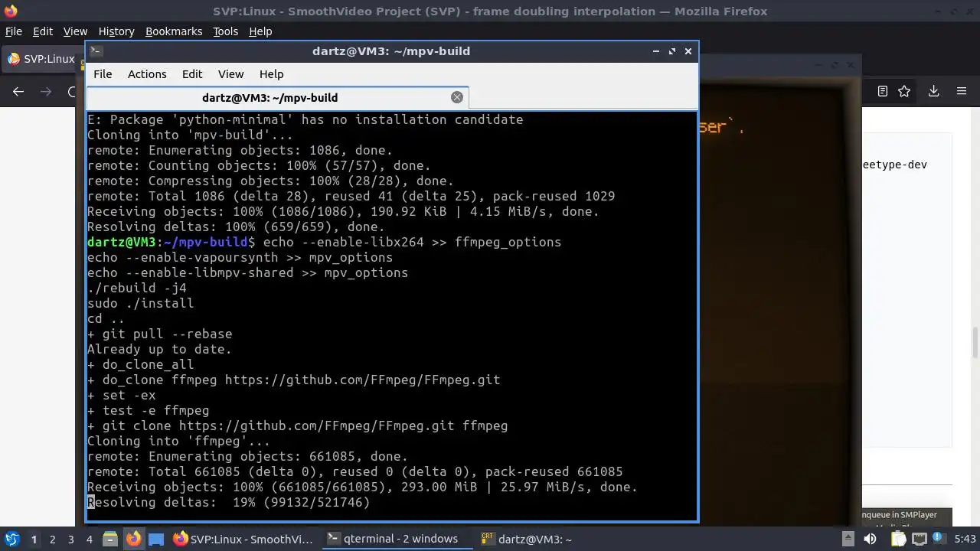Open Firefox History menu
The height and width of the screenshot is (551, 980).
116,31
